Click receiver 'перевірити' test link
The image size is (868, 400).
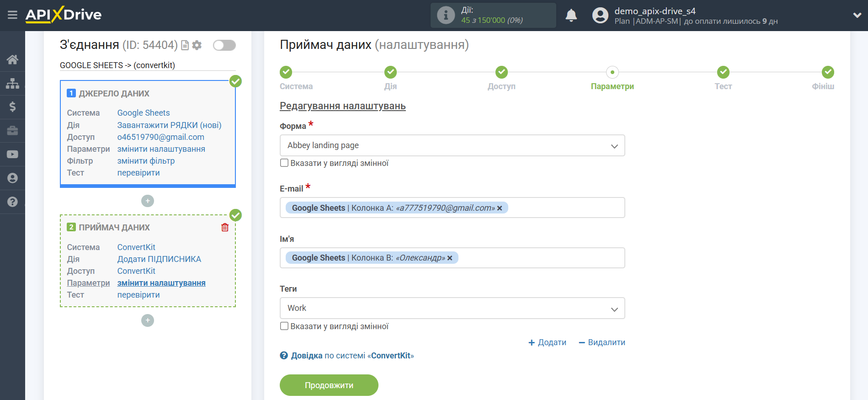click(138, 295)
